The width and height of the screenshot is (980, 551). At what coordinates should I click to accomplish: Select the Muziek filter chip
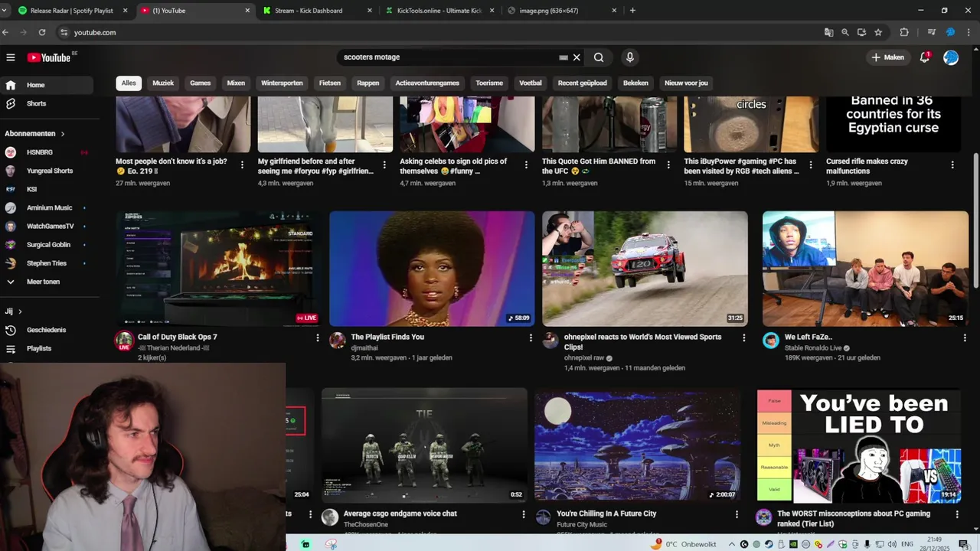pyautogui.click(x=163, y=83)
